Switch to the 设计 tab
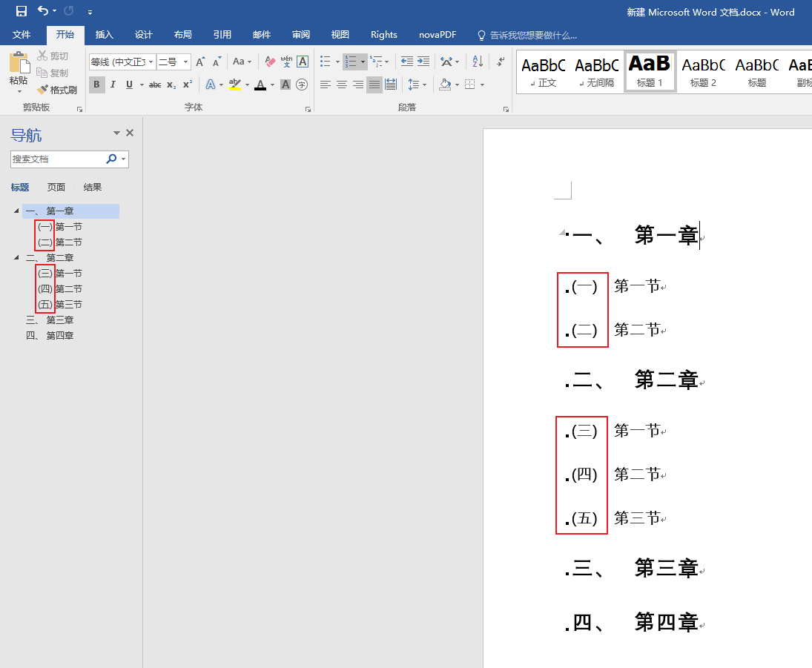Image resolution: width=812 pixels, height=668 pixels. click(143, 35)
